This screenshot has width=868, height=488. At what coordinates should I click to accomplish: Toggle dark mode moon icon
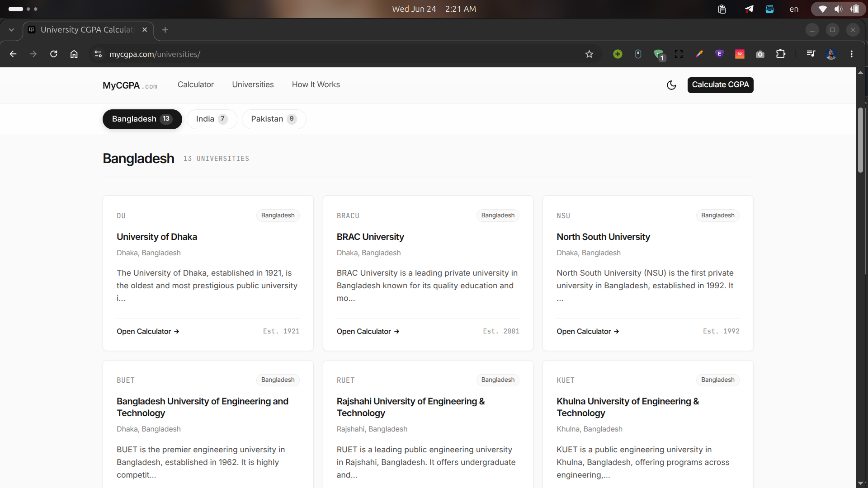pyautogui.click(x=671, y=85)
